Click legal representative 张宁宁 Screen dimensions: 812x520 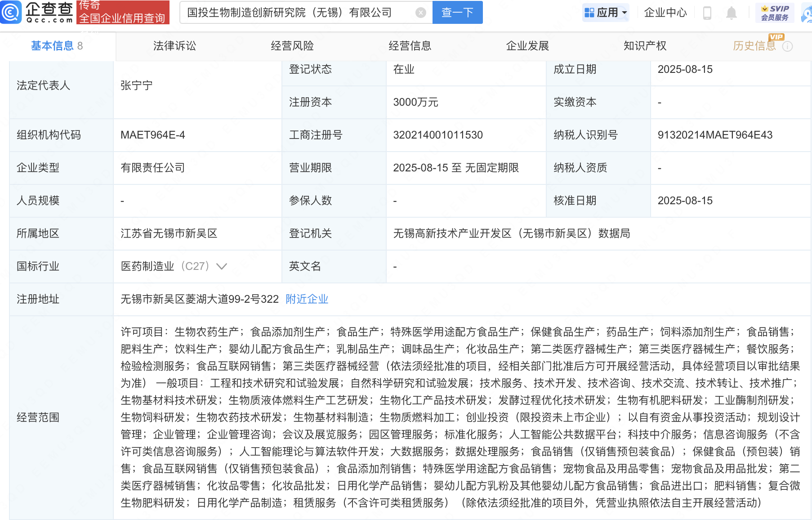(137, 85)
